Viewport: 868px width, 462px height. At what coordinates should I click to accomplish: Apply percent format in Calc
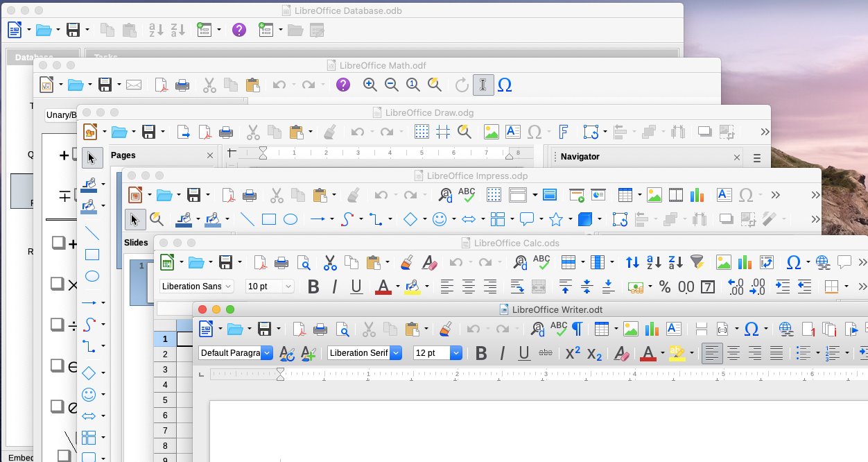tap(664, 286)
